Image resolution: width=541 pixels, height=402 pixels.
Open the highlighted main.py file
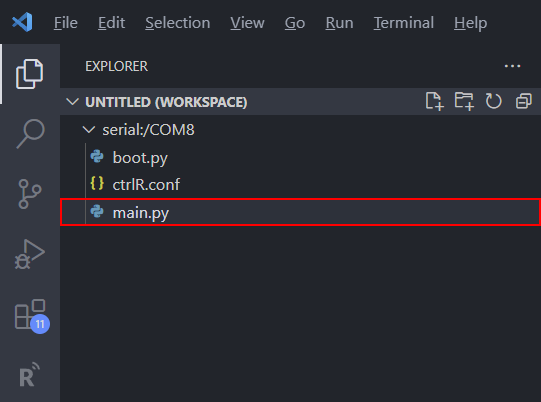click(300, 212)
